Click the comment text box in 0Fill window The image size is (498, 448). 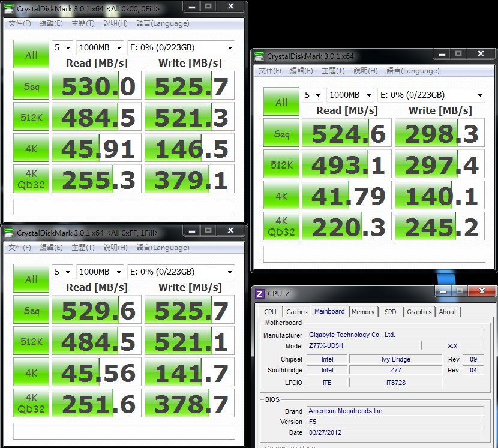[124, 207]
